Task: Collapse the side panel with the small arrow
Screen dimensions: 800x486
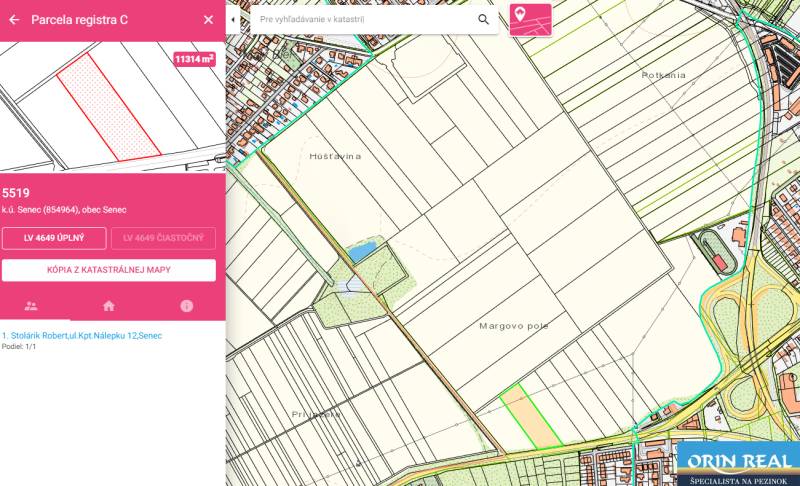Action: pyautogui.click(x=233, y=19)
